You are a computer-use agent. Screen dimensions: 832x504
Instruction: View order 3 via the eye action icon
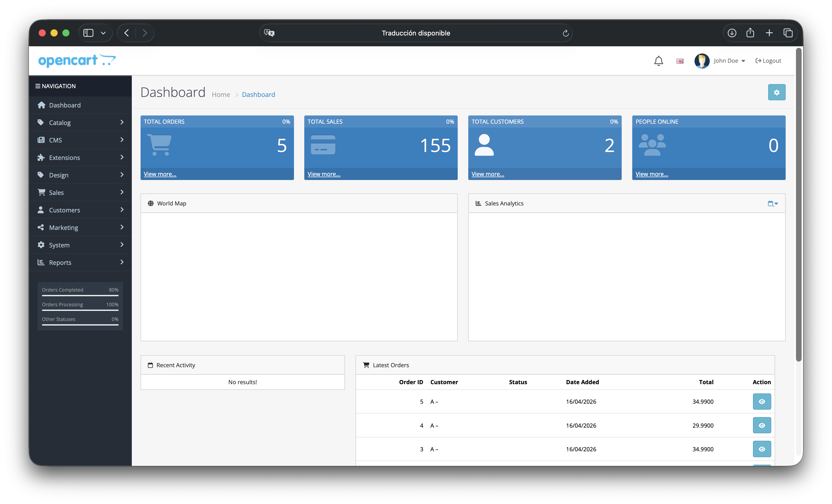[762, 449]
